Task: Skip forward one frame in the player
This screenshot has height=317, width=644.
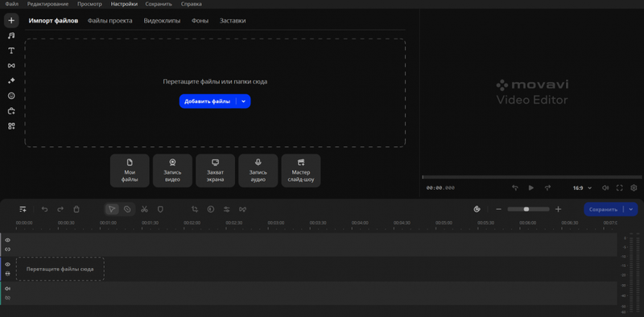Action: [547, 187]
